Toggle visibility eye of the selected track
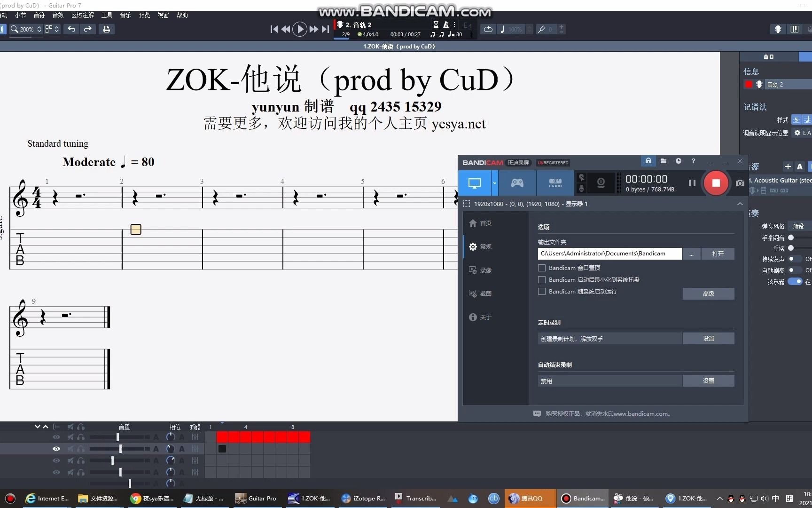The width and height of the screenshot is (812, 508). [56, 449]
